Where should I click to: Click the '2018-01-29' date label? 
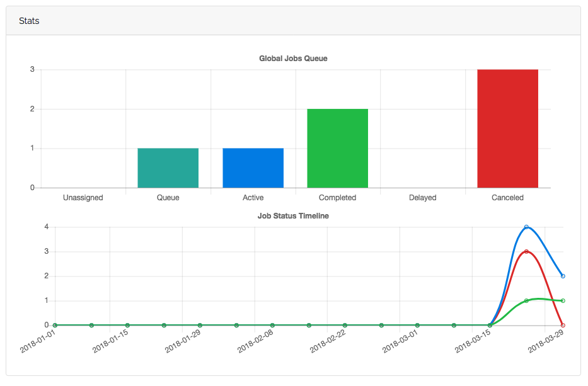click(x=183, y=341)
